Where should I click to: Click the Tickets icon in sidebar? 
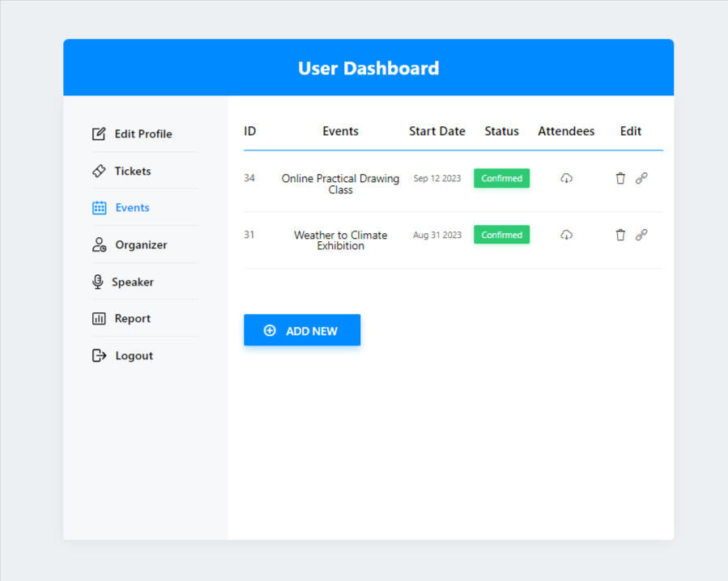(99, 171)
